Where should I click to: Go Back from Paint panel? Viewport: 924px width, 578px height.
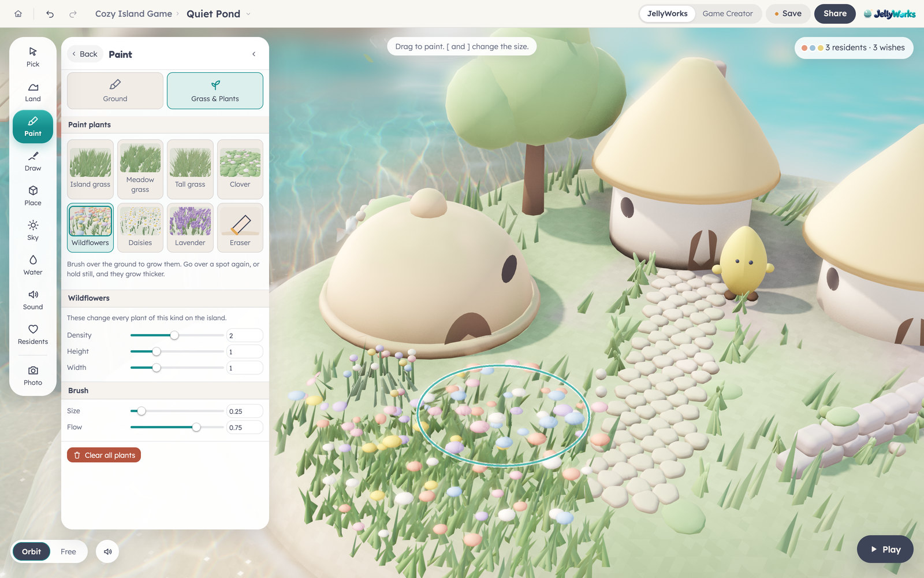[x=85, y=54]
